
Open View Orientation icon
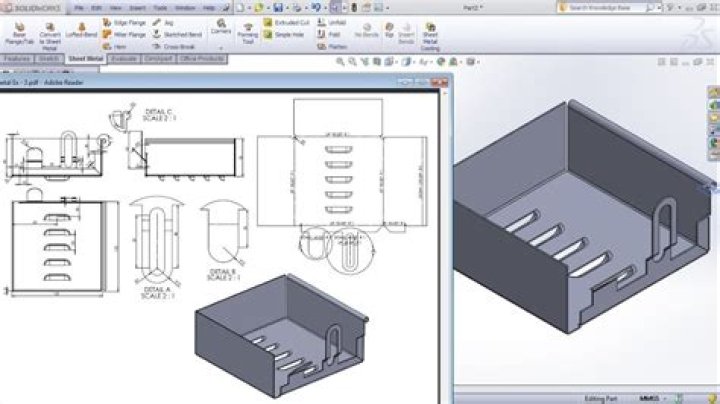point(388,62)
